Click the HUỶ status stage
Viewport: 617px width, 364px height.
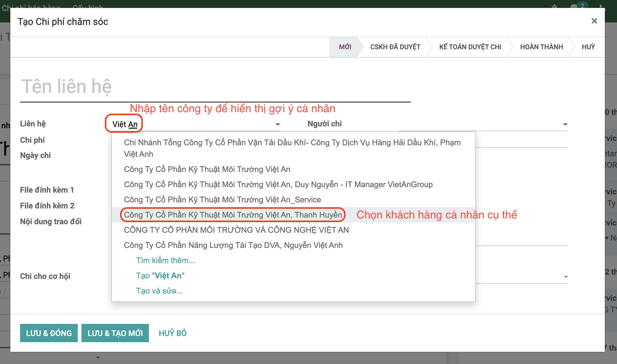coord(588,47)
